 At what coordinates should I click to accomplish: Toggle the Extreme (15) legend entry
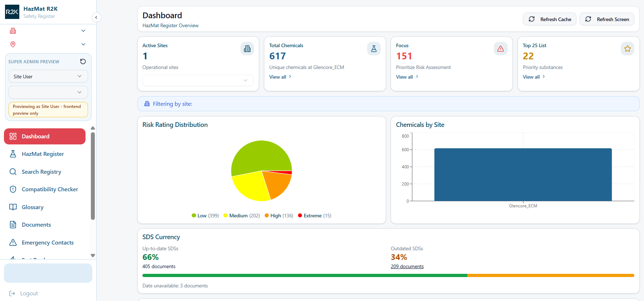coord(315,216)
